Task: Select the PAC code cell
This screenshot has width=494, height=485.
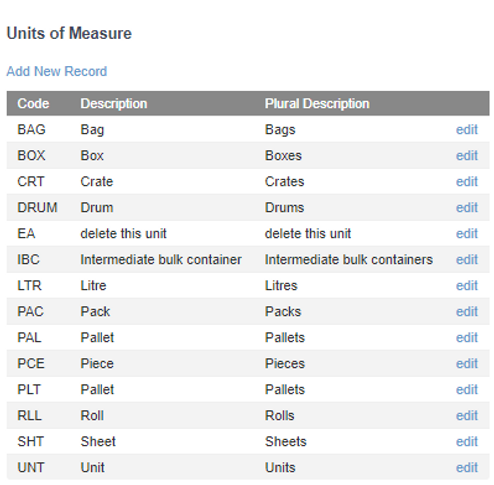Action: coord(30,311)
